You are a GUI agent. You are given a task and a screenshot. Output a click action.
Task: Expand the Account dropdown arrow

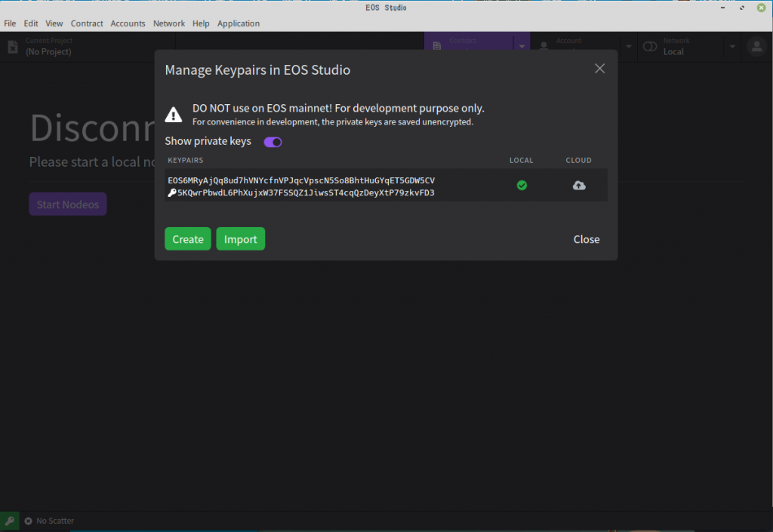629,46
